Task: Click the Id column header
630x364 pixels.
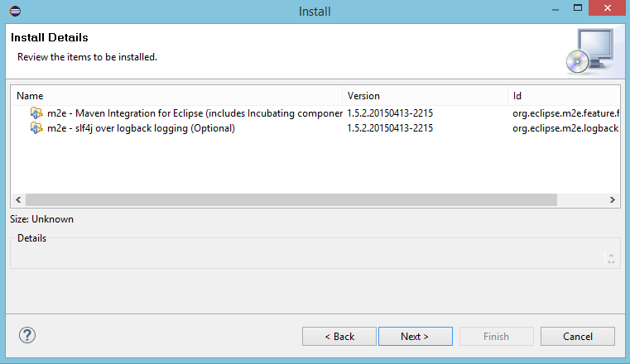Action: pyautogui.click(x=564, y=96)
